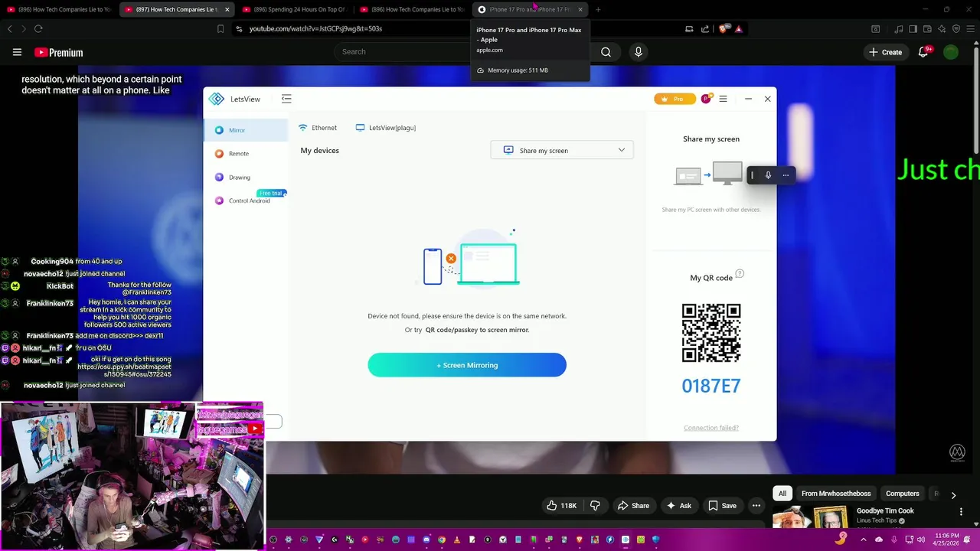Reload the page in the browser
This screenshot has height=551, width=980.
pyautogui.click(x=38, y=29)
